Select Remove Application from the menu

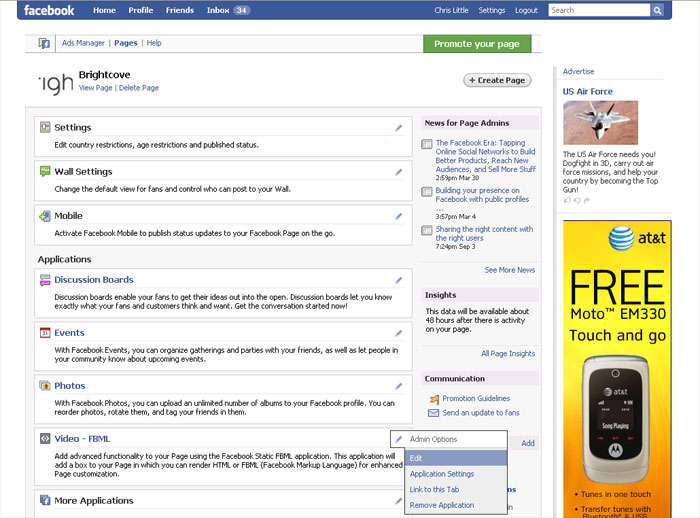[x=456, y=505]
